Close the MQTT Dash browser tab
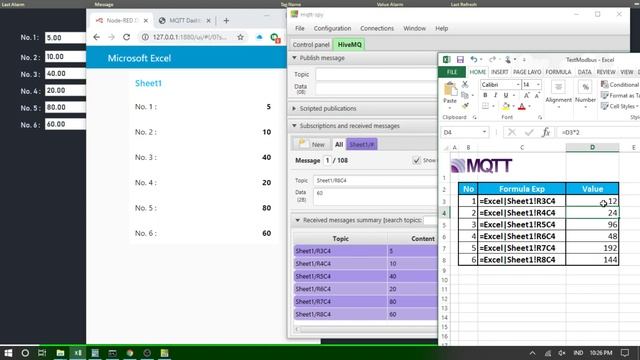 click(x=209, y=20)
